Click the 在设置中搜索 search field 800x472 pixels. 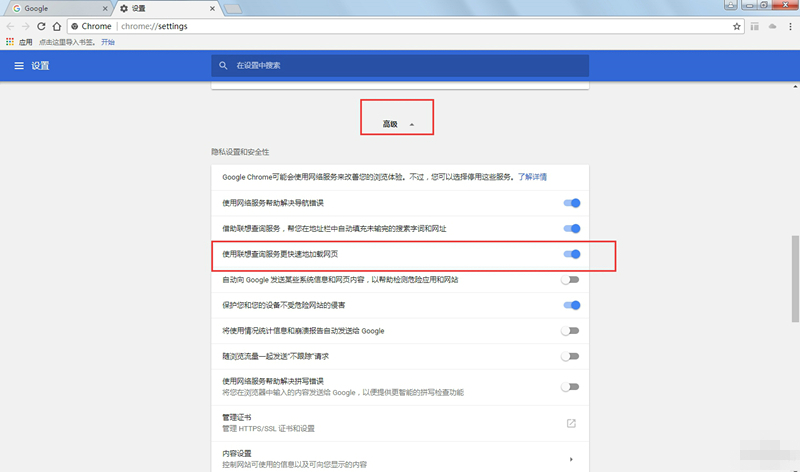click(400, 65)
